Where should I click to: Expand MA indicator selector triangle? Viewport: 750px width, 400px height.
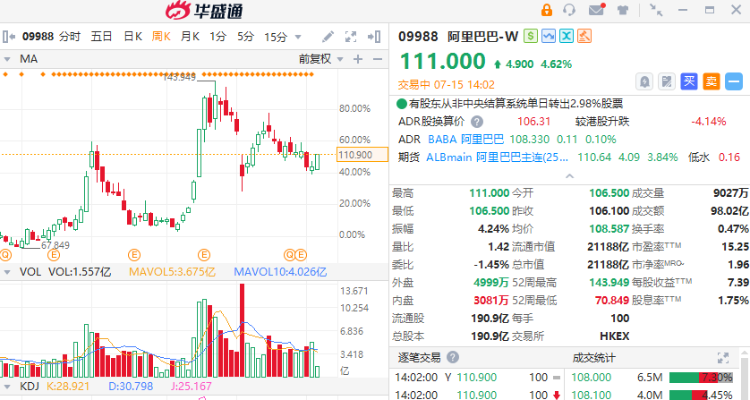[7, 60]
